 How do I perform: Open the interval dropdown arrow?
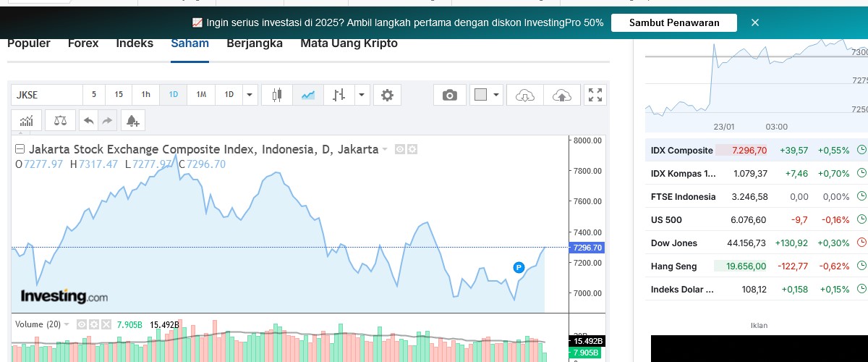pyautogui.click(x=250, y=94)
